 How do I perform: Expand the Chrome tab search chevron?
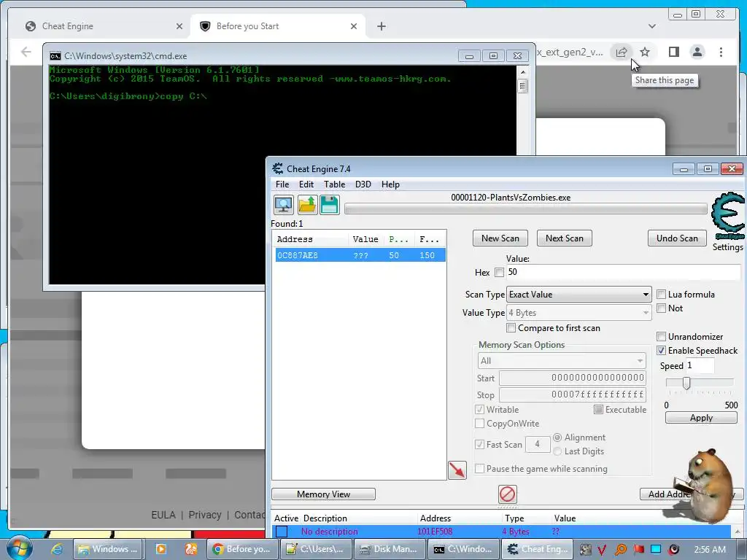click(x=652, y=26)
